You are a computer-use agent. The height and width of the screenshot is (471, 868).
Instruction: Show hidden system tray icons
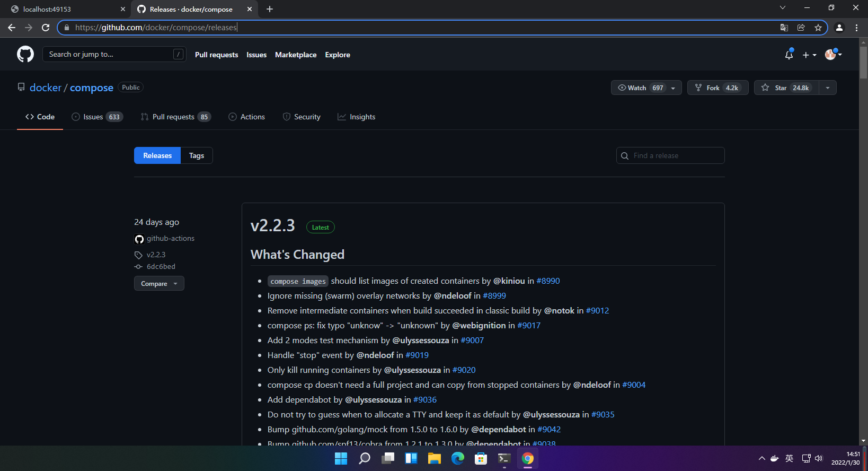pos(761,458)
